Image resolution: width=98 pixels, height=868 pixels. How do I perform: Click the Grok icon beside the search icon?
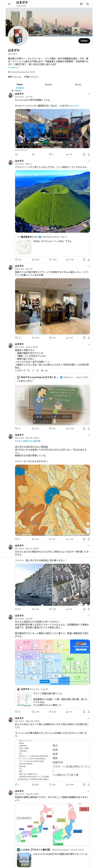pyautogui.click(x=81, y=4)
